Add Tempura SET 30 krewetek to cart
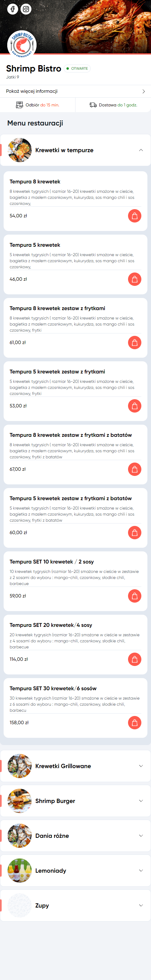Image resolution: width=151 pixels, height=980 pixels. 134,722
